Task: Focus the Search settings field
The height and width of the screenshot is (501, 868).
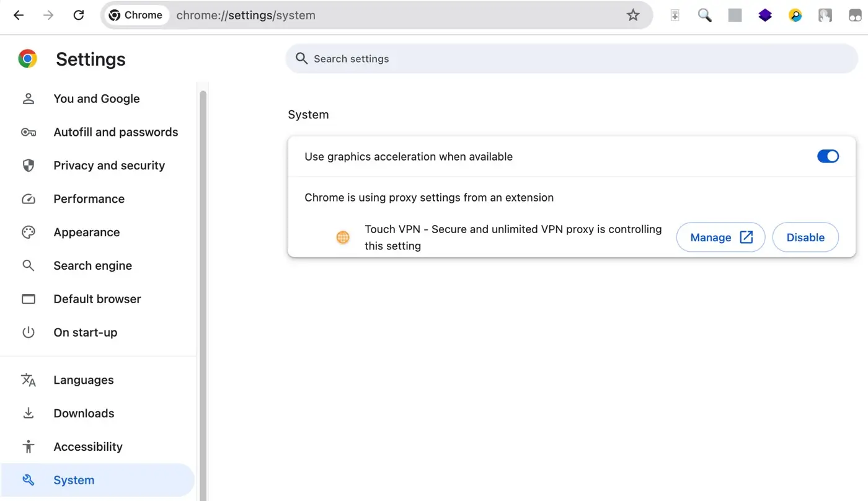Action: (571, 58)
